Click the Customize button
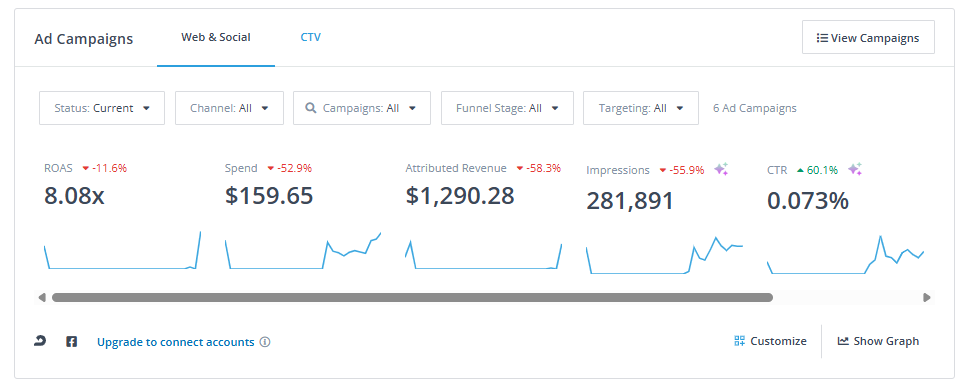The width and height of the screenshot is (961, 386). click(x=770, y=341)
